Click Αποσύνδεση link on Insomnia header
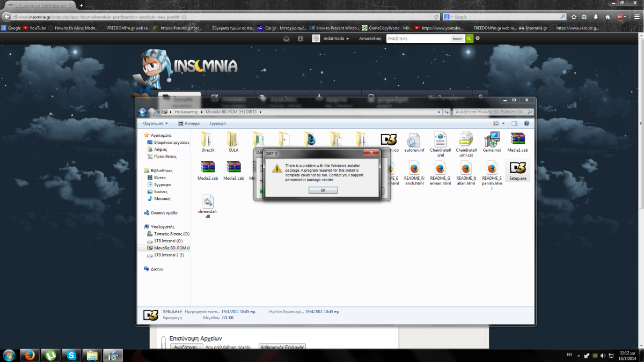Image resolution: width=644 pixels, height=362 pixels. click(x=370, y=39)
